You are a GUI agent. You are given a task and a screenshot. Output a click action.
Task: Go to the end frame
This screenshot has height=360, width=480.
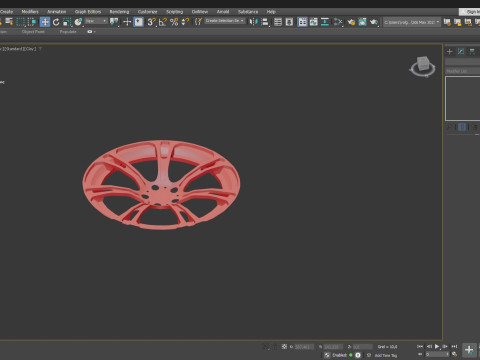coord(454,347)
